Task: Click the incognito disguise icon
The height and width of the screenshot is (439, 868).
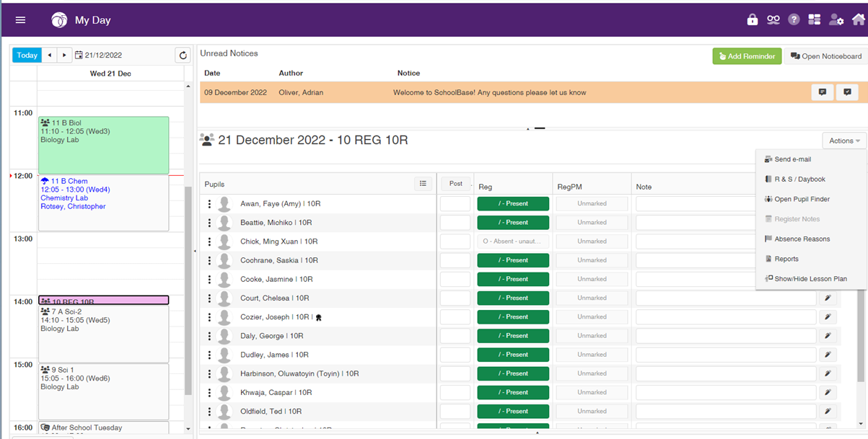Action: click(773, 19)
